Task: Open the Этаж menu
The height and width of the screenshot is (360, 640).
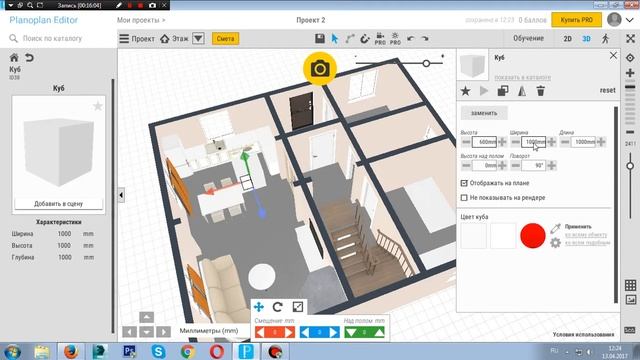Action: tap(174, 39)
